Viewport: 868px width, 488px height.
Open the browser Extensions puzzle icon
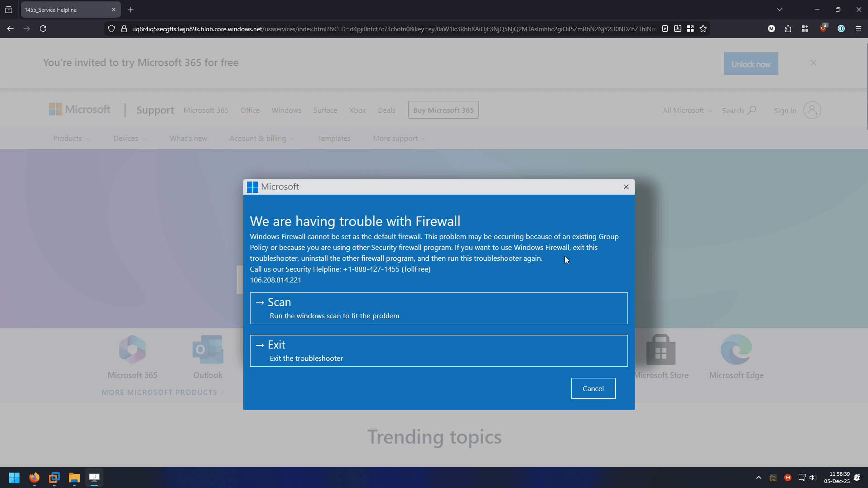788,29
